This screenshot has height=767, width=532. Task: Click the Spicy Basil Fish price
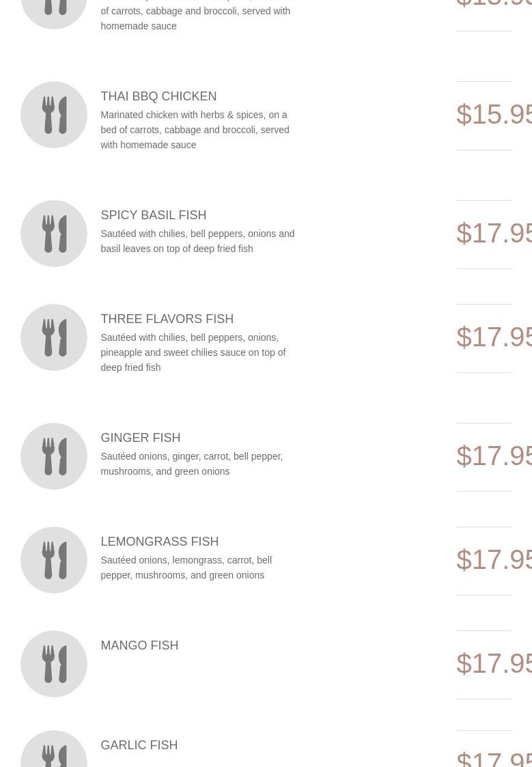click(493, 234)
